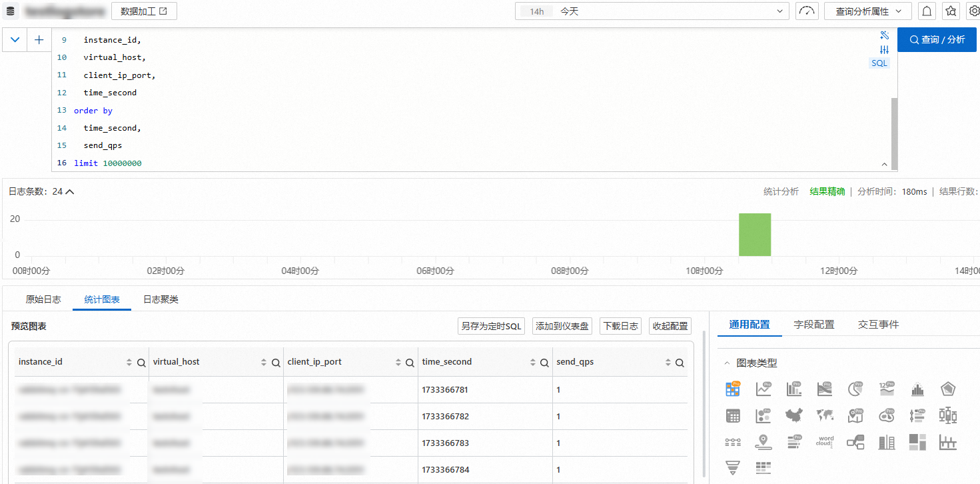Select the treemap chart type

click(x=917, y=442)
